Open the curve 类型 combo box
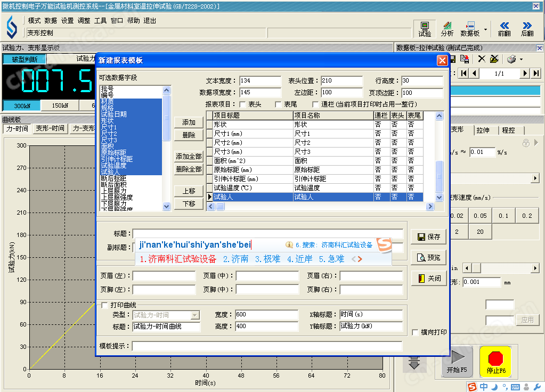 click(x=195, y=315)
